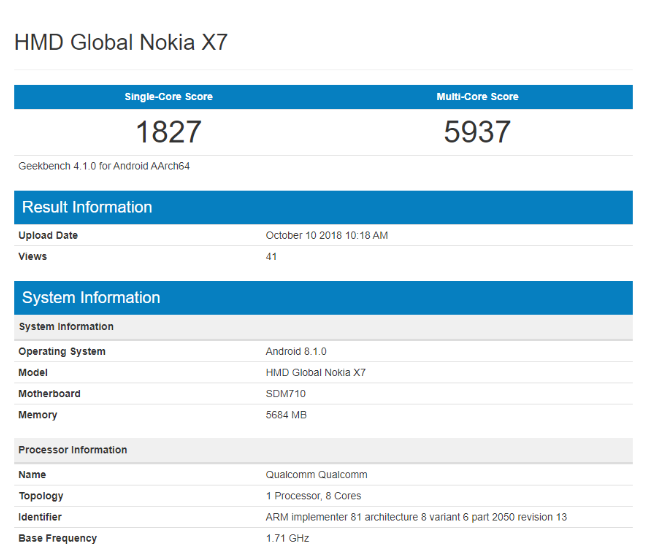Click the multi-core score value 5937

477,132
